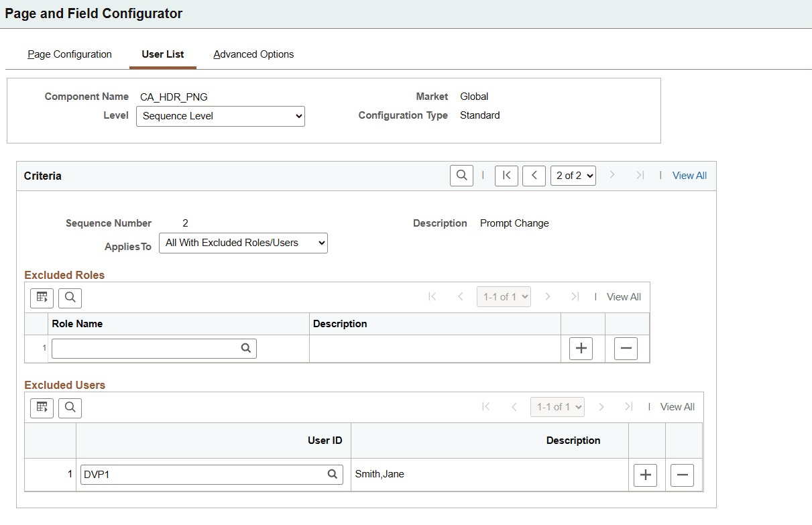The height and width of the screenshot is (525, 812).
Task: Open the Role Name lookup magnifier
Action: (x=246, y=348)
